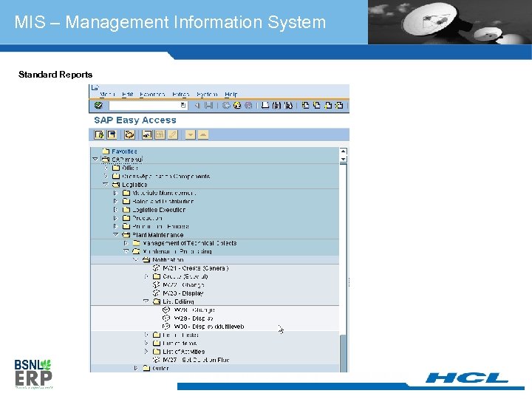Click the First Page toolbar icon
This screenshot has width=532, height=399.
(305, 106)
